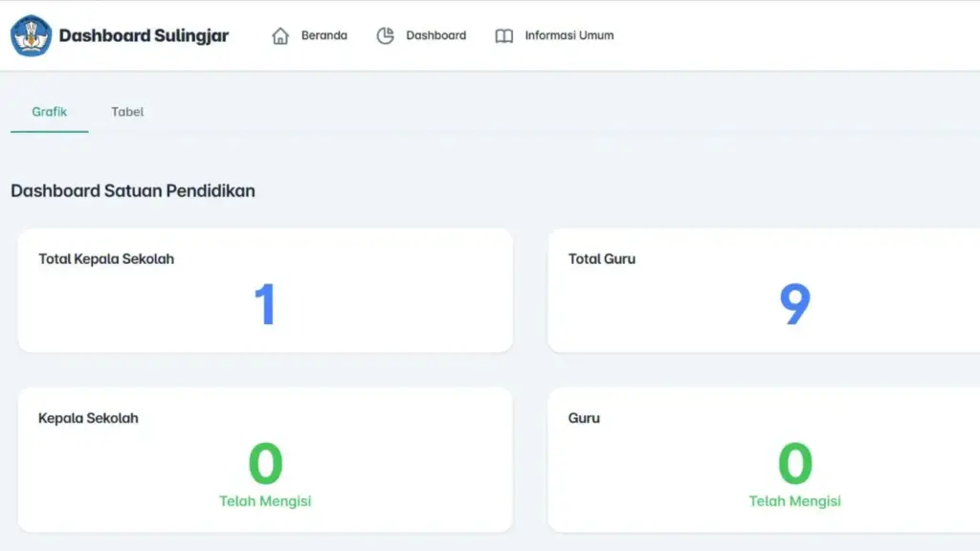Open the Informasi Umum menu item

point(568,35)
